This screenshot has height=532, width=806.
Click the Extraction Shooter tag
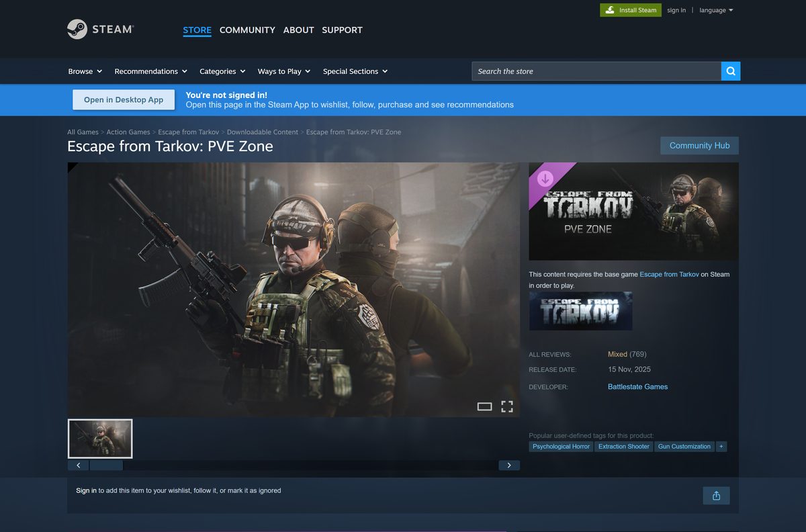(x=624, y=446)
